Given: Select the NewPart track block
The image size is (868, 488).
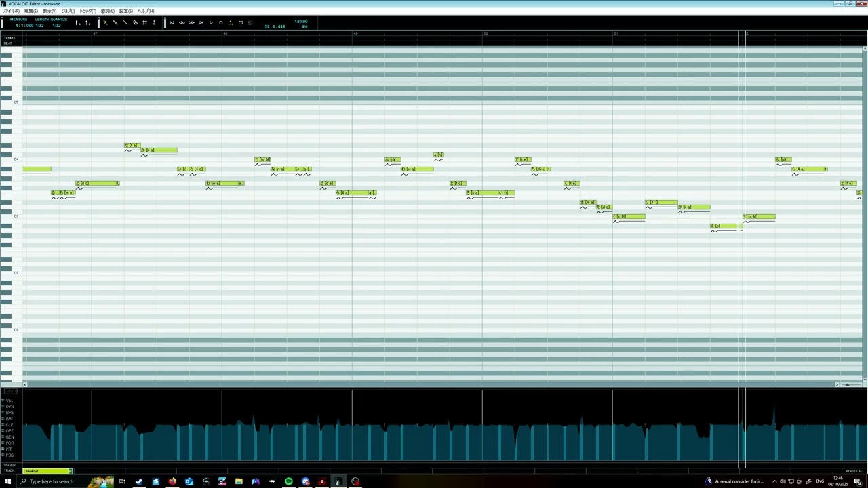Looking at the screenshot, I should pyautogui.click(x=47, y=471).
